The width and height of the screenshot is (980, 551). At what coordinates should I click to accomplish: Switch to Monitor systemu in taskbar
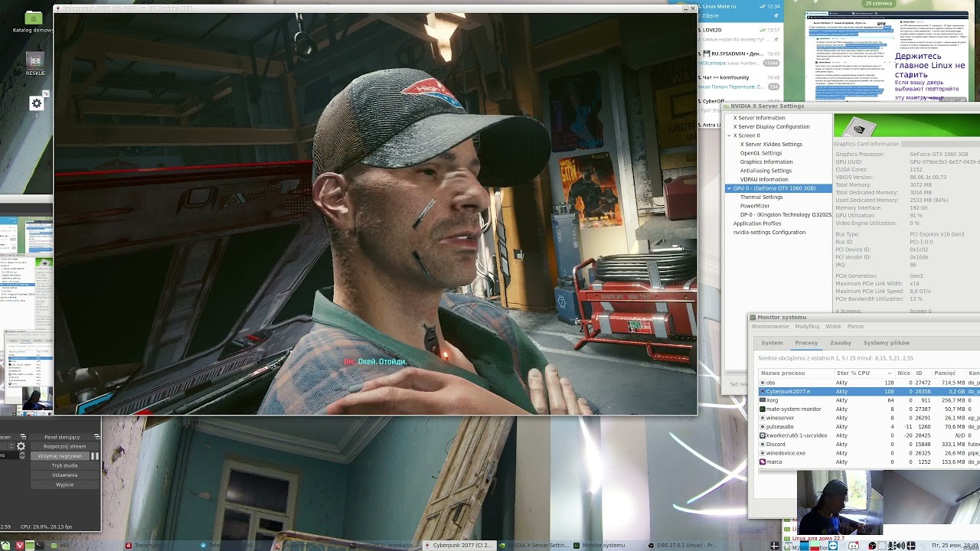[x=603, y=546]
